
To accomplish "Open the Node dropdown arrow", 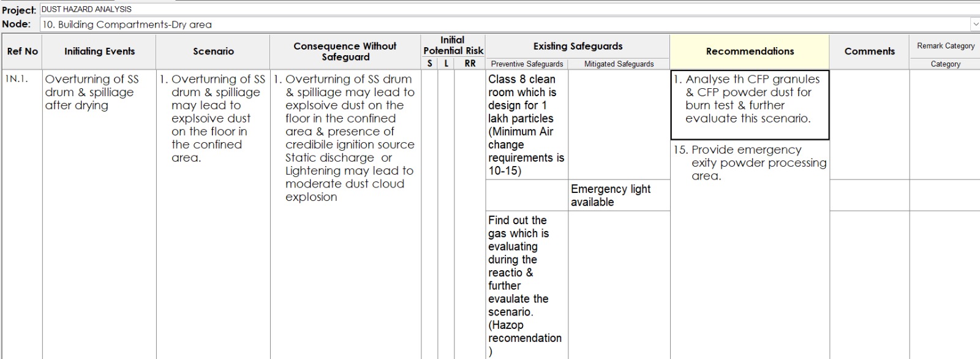I will tap(974, 25).
